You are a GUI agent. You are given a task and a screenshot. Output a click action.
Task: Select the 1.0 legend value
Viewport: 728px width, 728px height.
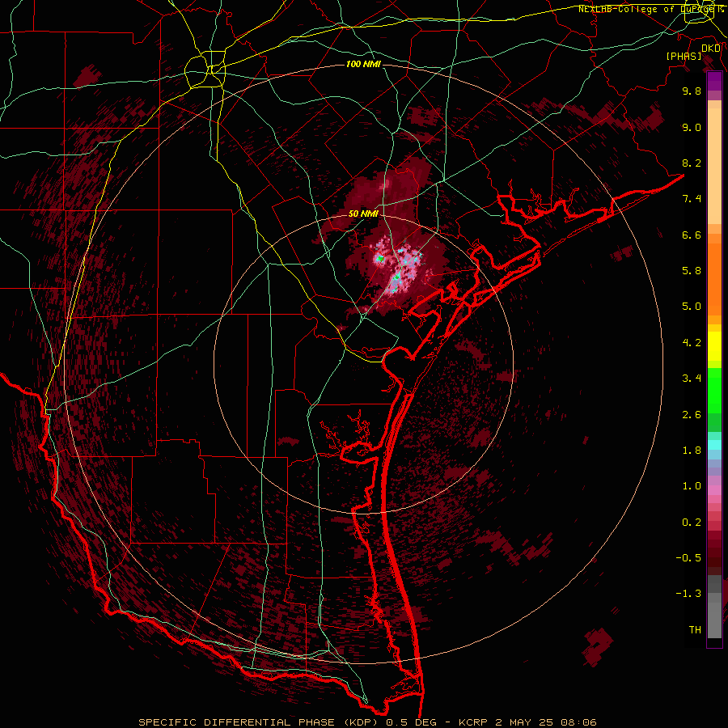pyautogui.click(x=692, y=486)
